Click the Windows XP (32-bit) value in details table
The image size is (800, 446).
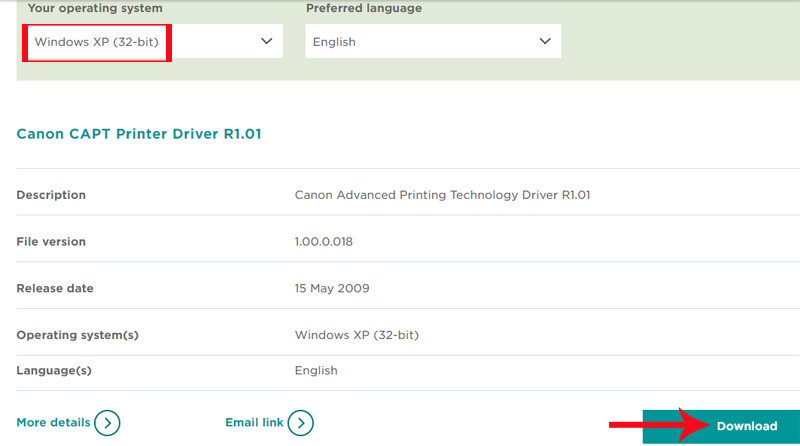355,335
